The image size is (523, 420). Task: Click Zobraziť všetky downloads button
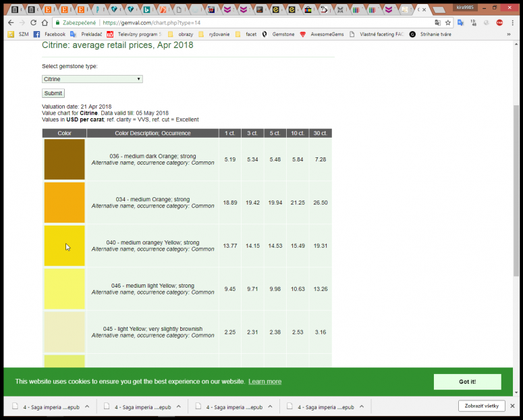(x=482, y=406)
